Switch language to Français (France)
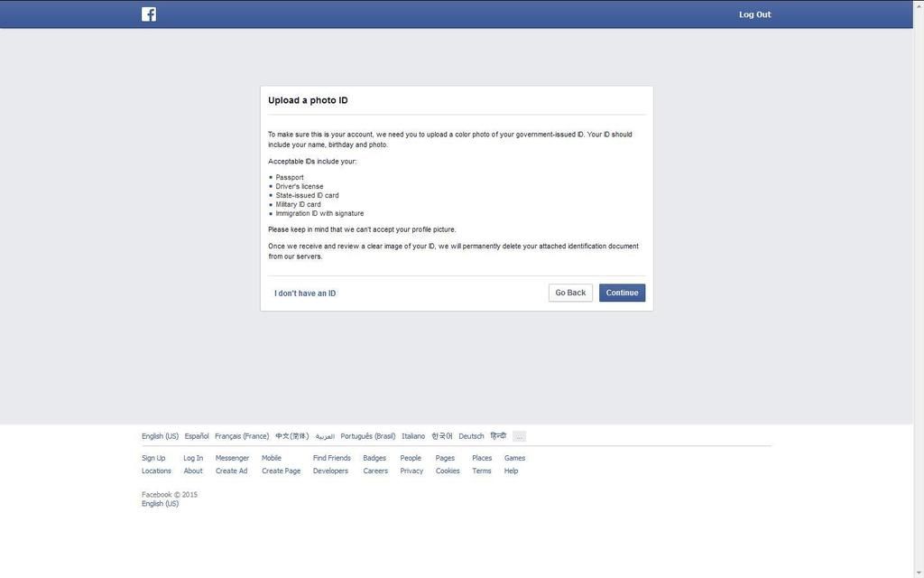 tap(242, 436)
